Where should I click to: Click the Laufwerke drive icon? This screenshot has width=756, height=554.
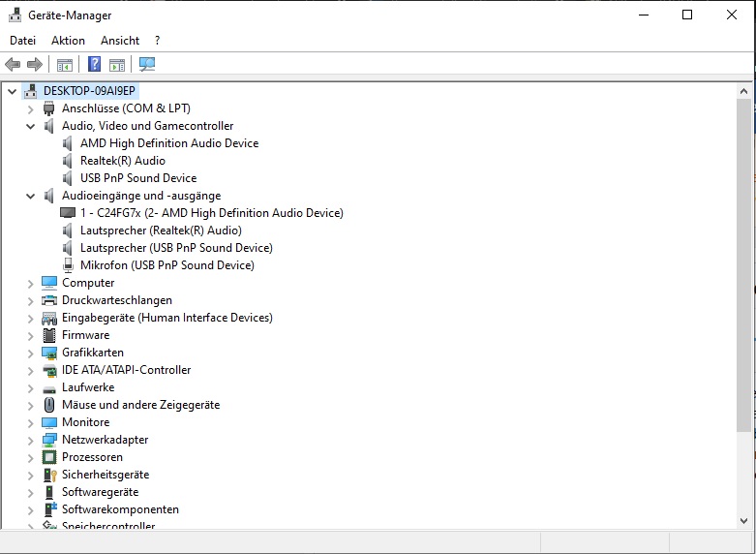pos(49,389)
